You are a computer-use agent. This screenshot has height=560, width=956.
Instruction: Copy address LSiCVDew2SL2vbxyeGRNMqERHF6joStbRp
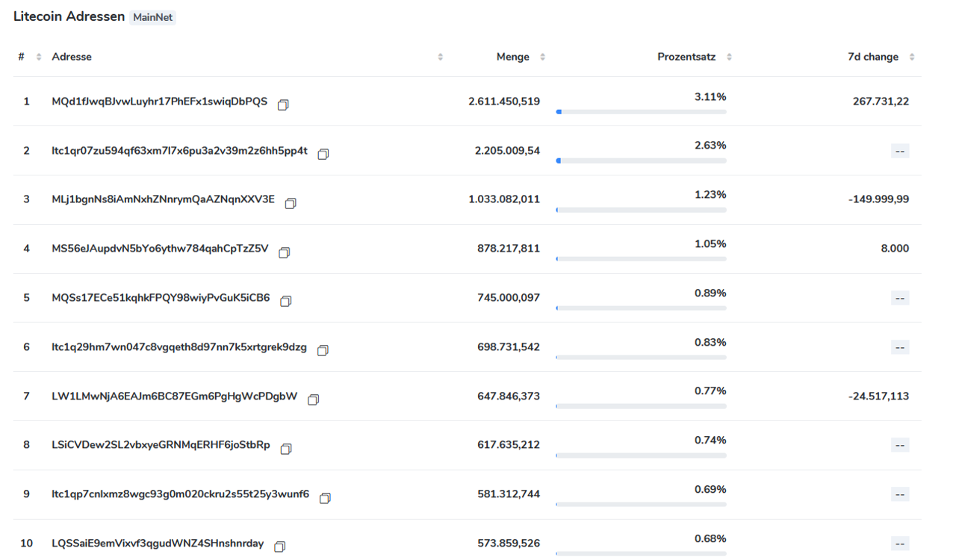pos(286,449)
